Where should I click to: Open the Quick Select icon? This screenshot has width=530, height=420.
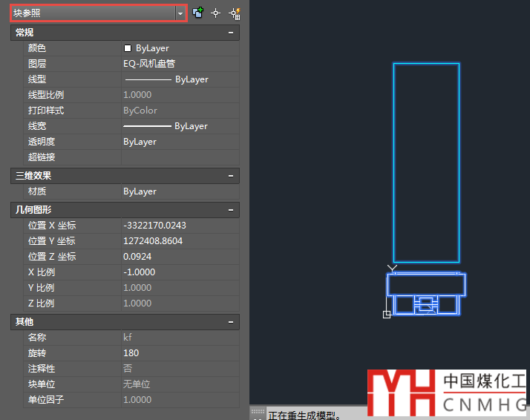tap(235, 13)
